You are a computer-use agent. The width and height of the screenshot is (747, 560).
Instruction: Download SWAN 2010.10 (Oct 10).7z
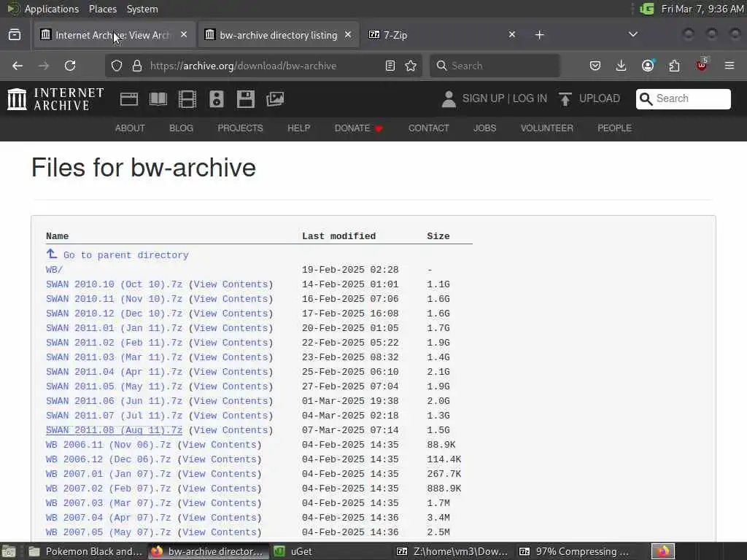point(114,284)
